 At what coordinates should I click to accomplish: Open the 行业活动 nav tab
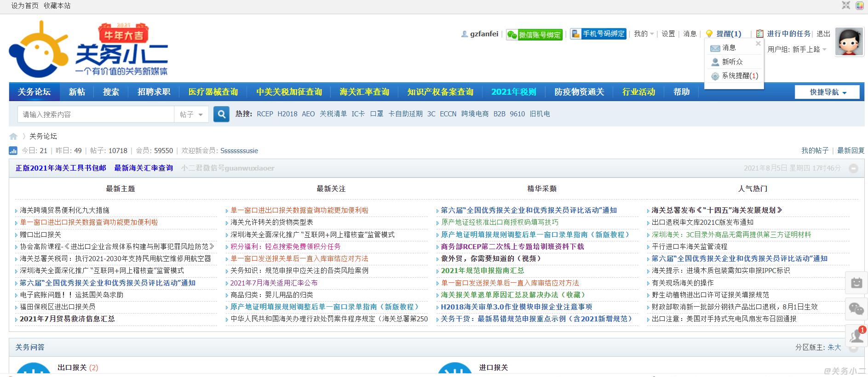point(638,92)
